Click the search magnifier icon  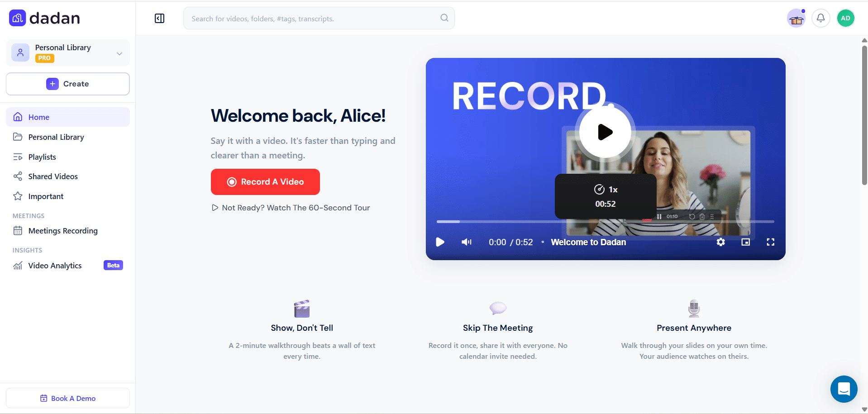tap(444, 18)
